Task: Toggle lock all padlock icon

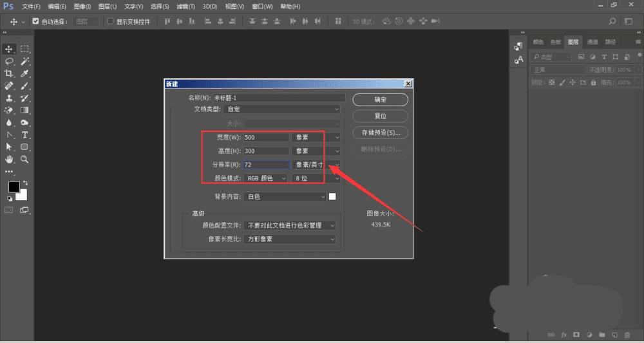Action: [x=593, y=82]
